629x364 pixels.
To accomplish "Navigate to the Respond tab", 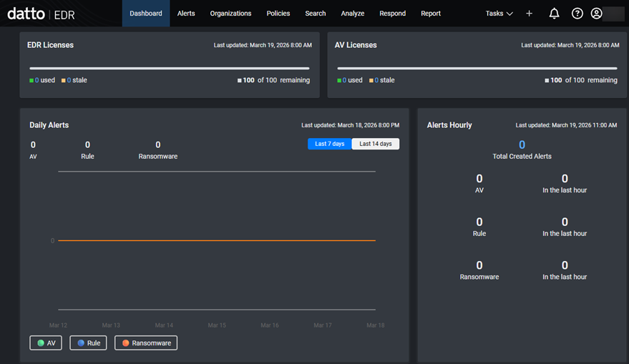I will click(392, 14).
